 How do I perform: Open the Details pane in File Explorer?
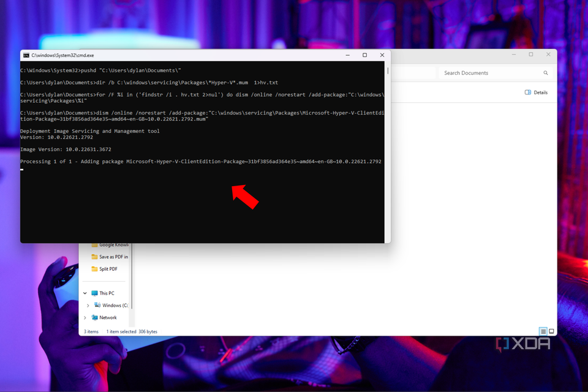tap(536, 92)
